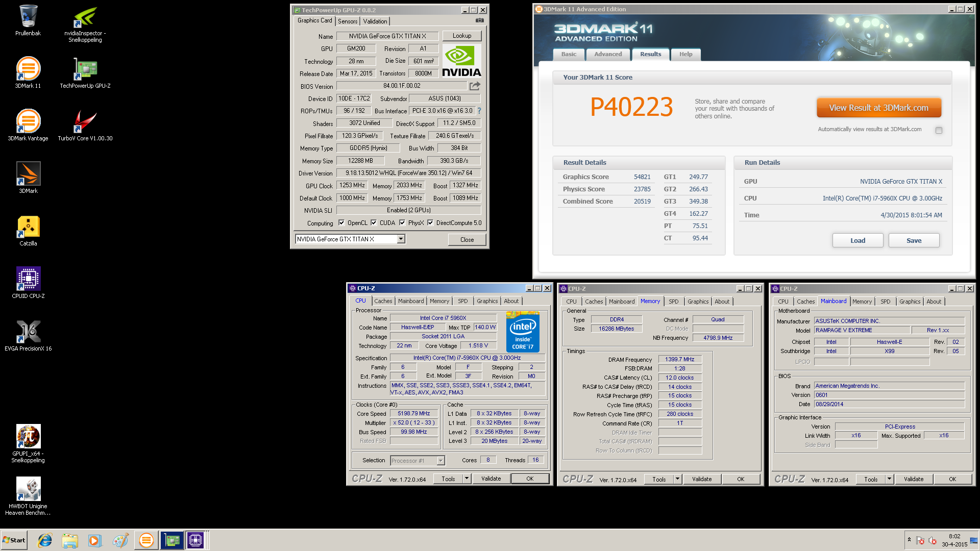
Task: Click the GPU-Z screenshot camera icon
Action: tap(479, 20)
